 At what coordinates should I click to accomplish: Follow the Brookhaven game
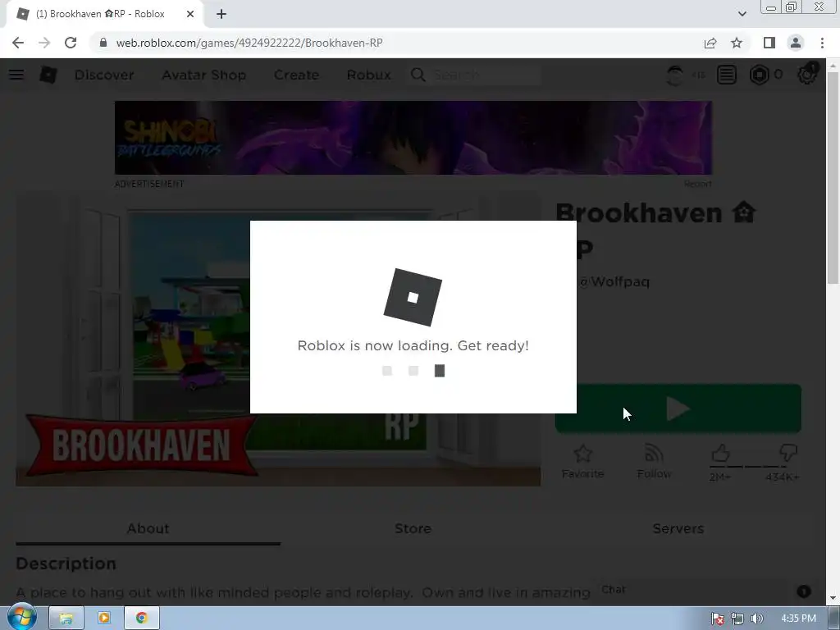[654, 461]
